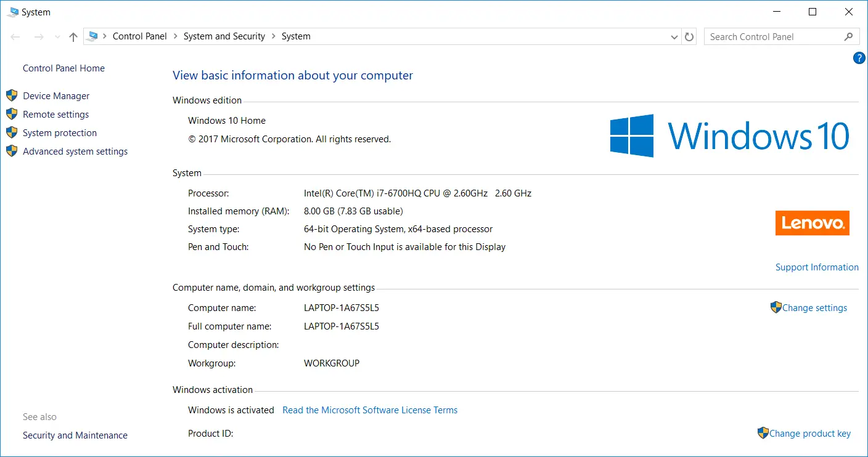Click the Up arrow navigation icon
The width and height of the screenshot is (868, 457).
tap(73, 37)
